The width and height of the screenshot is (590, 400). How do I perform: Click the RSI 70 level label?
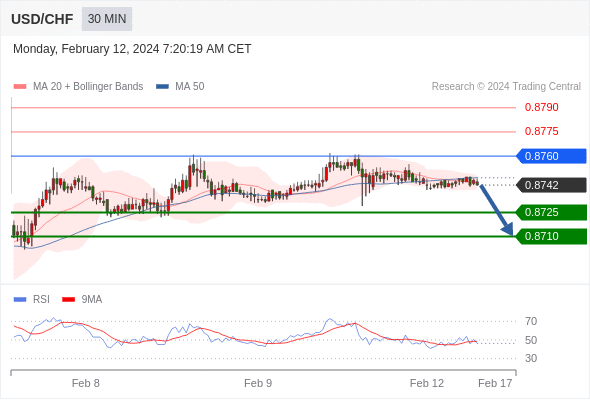(531, 321)
